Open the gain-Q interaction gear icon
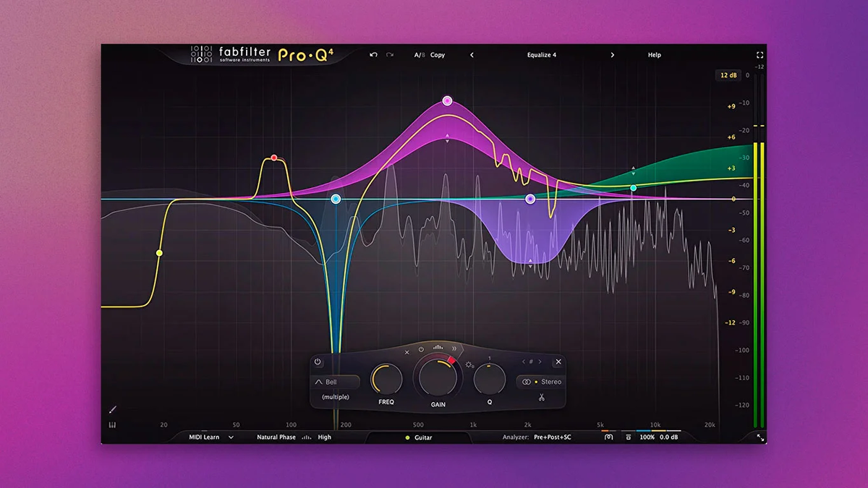 469,365
